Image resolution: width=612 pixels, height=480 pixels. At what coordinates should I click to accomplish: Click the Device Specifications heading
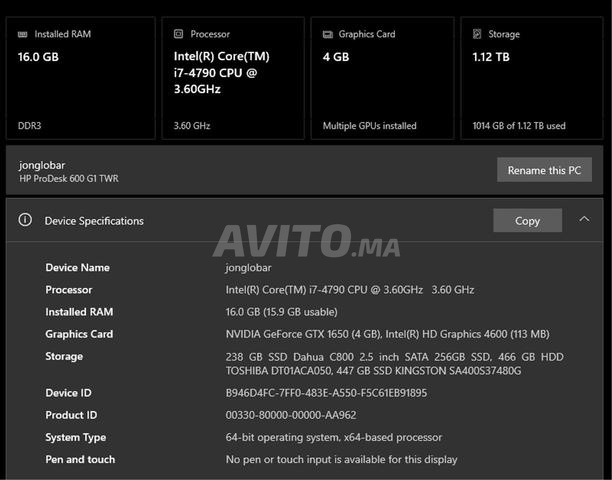(94, 221)
